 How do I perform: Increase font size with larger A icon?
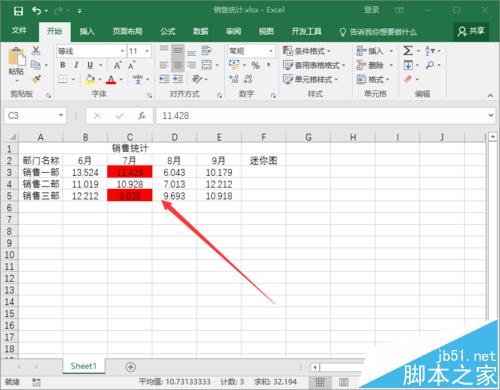(x=117, y=65)
